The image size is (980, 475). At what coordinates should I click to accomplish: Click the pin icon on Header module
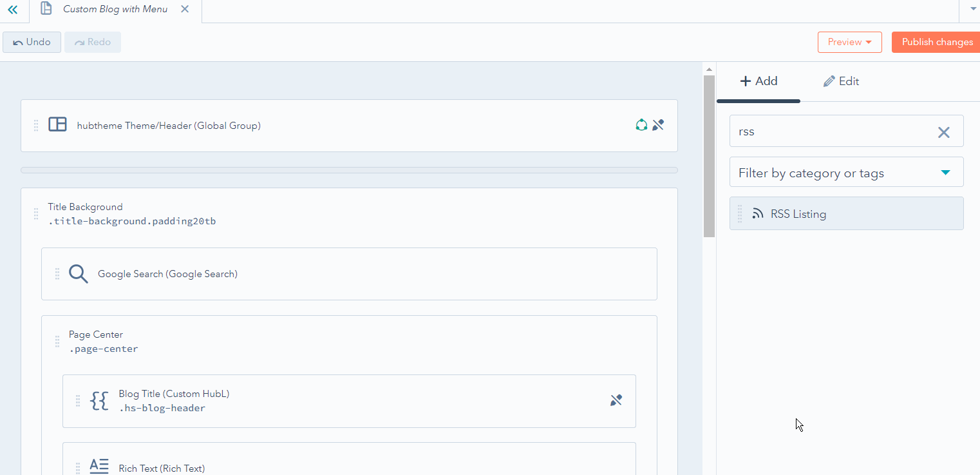(657, 125)
